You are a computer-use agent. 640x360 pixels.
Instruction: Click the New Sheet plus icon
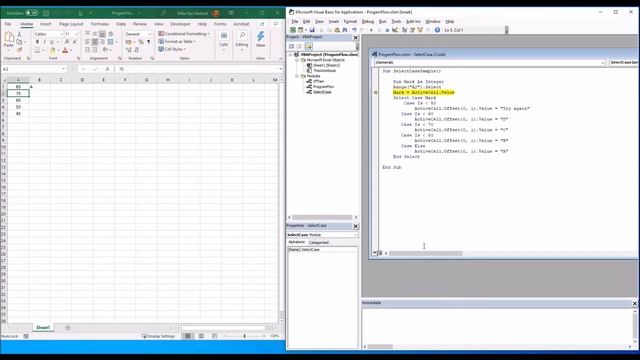coord(68,327)
